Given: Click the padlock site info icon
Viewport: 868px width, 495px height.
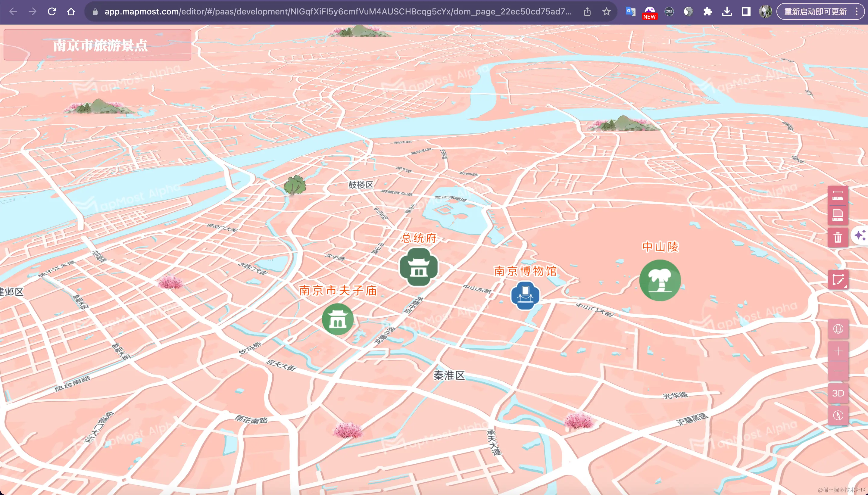Looking at the screenshot, I should click(x=95, y=11).
